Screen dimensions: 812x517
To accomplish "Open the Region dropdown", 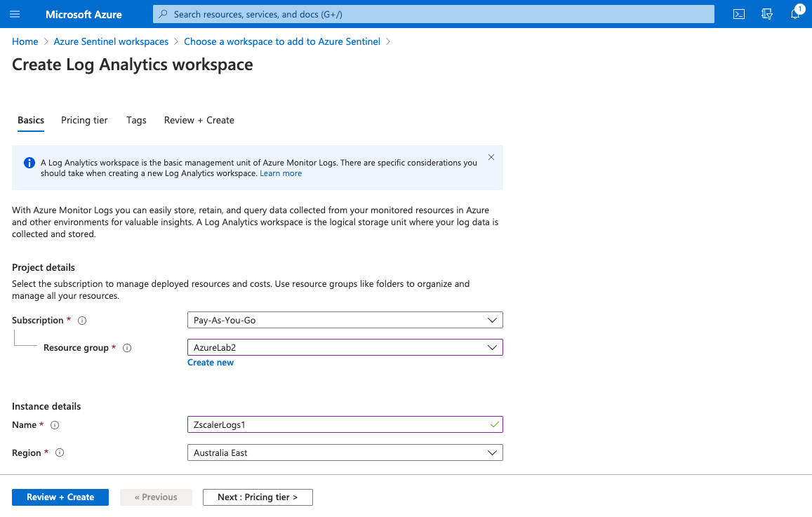I will pos(345,453).
